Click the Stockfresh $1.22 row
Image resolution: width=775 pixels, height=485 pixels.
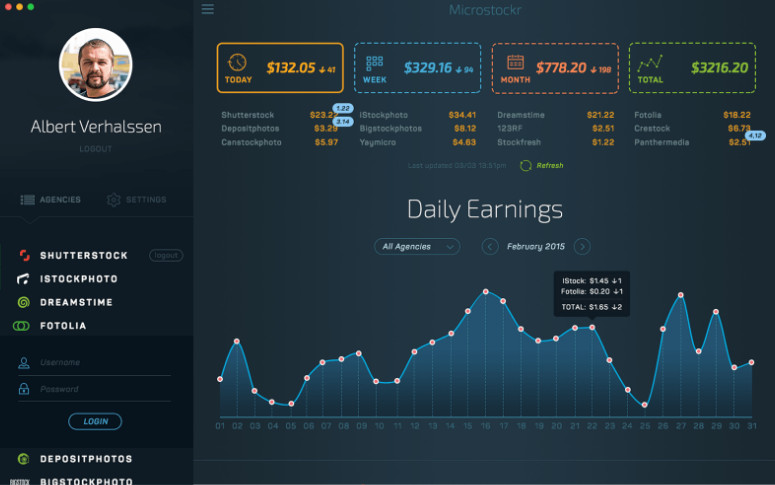(556, 142)
